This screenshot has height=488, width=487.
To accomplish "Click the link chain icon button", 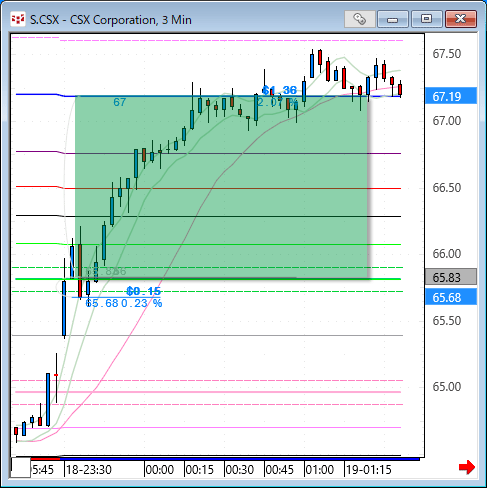I will [359, 19].
